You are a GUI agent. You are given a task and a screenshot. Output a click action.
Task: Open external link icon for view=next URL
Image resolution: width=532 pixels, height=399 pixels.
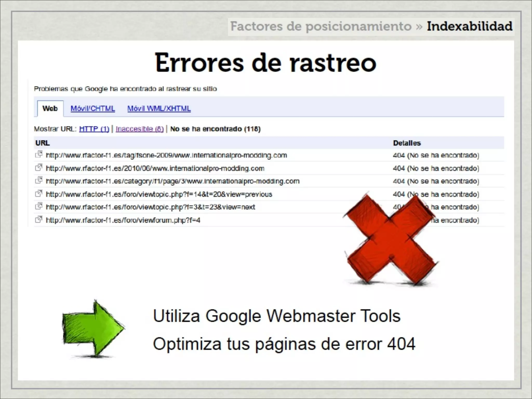pos(39,206)
